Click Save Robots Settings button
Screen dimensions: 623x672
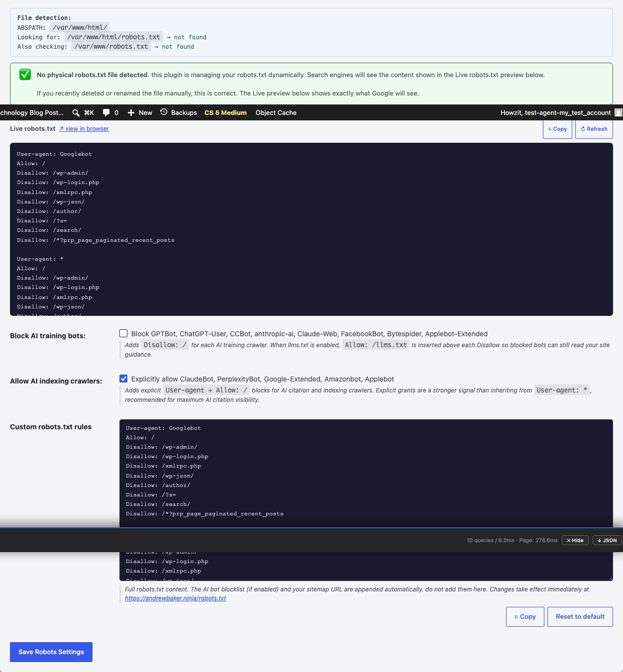[x=51, y=652]
